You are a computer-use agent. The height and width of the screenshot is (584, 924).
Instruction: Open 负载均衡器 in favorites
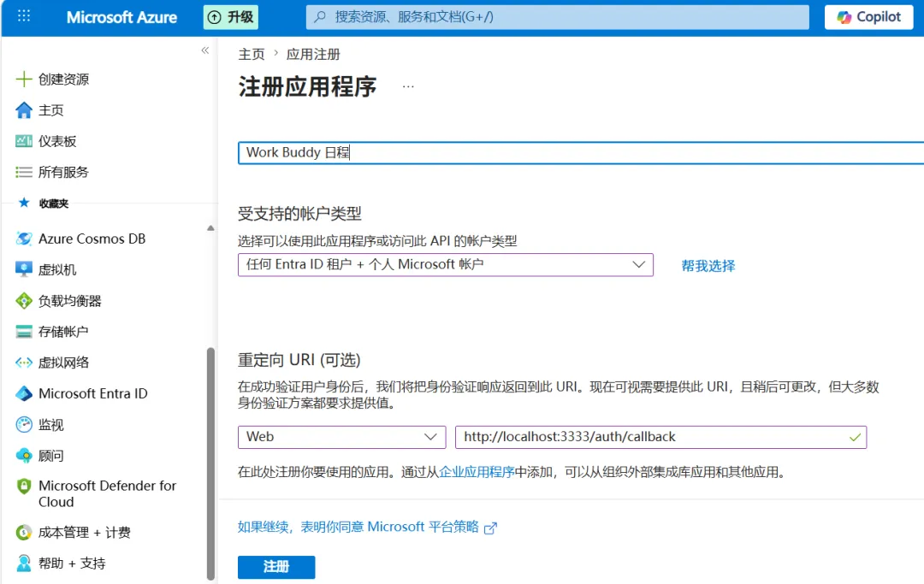[x=70, y=300]
